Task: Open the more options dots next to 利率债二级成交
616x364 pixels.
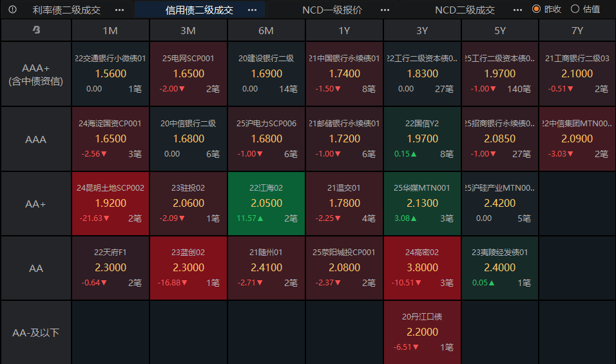Action: coord(119,10)
